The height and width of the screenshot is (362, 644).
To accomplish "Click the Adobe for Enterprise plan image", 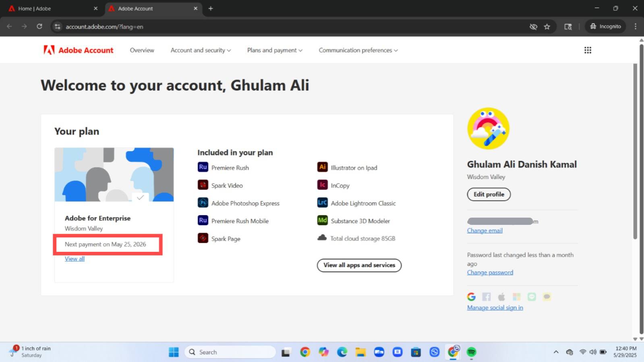I will pos(114,175).
